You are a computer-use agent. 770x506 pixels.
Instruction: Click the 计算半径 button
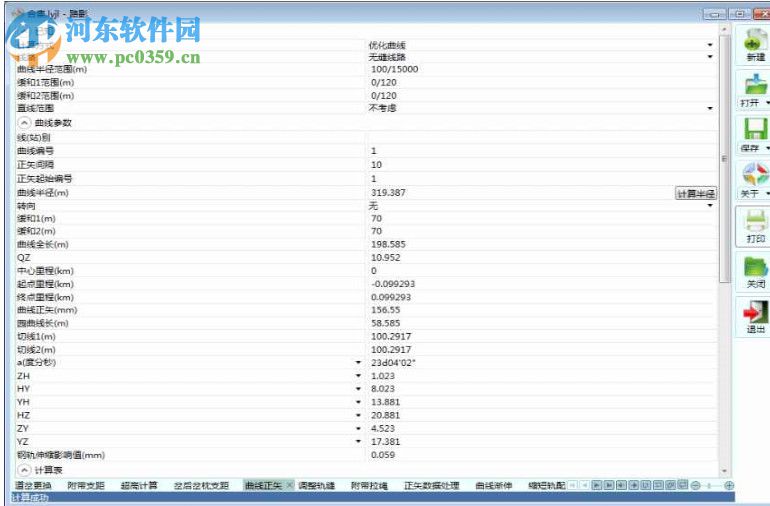(696, 194)
